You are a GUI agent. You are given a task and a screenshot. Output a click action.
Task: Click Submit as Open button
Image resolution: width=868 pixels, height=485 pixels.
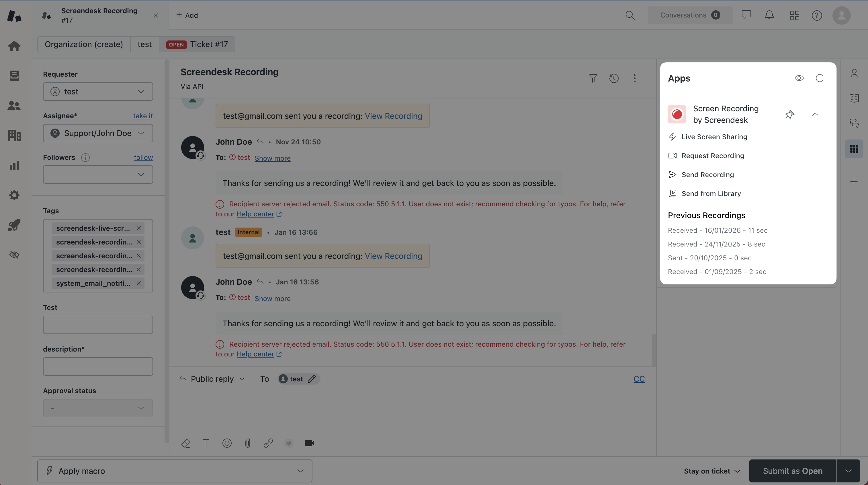[793, 471]
